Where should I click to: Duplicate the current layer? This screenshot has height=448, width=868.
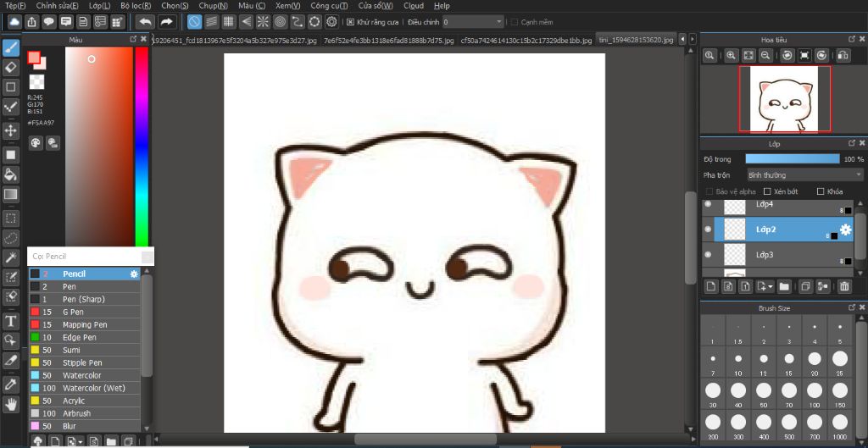(x=805, y=286)
